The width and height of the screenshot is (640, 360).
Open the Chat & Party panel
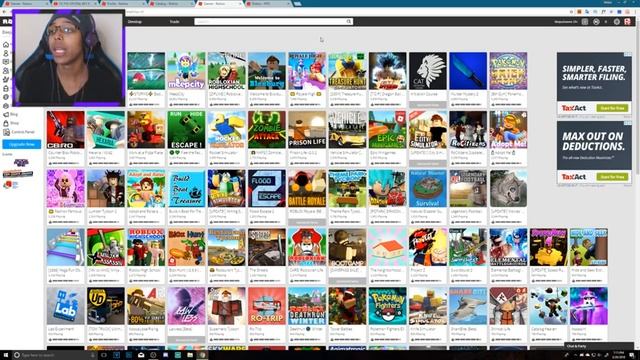point(599,346)
